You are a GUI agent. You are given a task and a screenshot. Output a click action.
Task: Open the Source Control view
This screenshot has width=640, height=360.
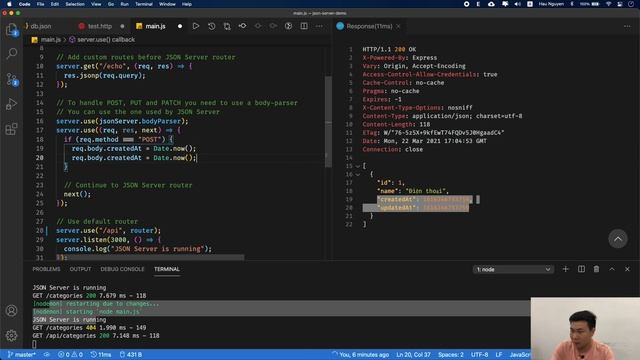11,79
